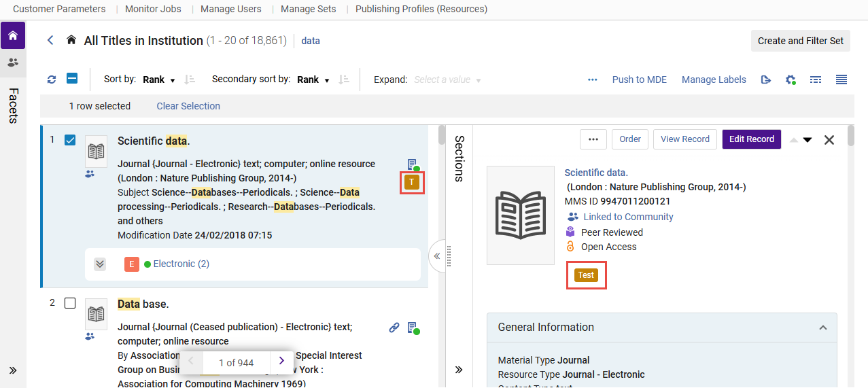Click the details pane scrollbar
Viewport: 868px width, 388px height.
pyautogui.click(x=851, y=136)
